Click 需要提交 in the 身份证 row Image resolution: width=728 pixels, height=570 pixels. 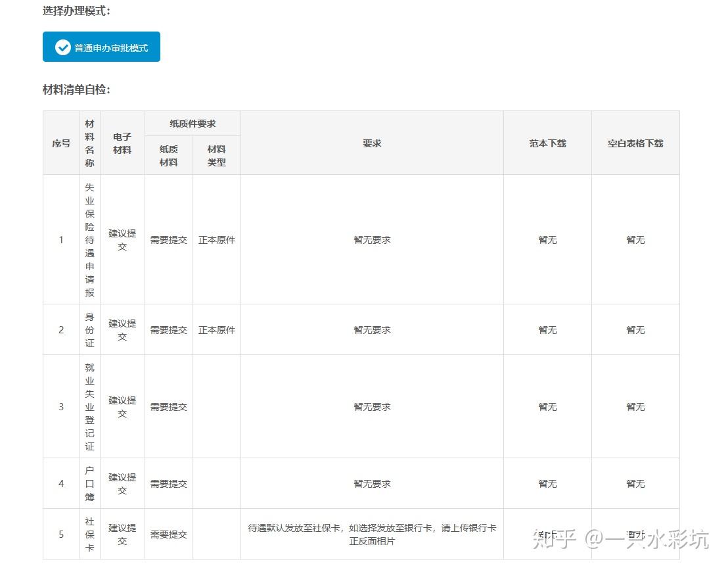tap(169, 330)
